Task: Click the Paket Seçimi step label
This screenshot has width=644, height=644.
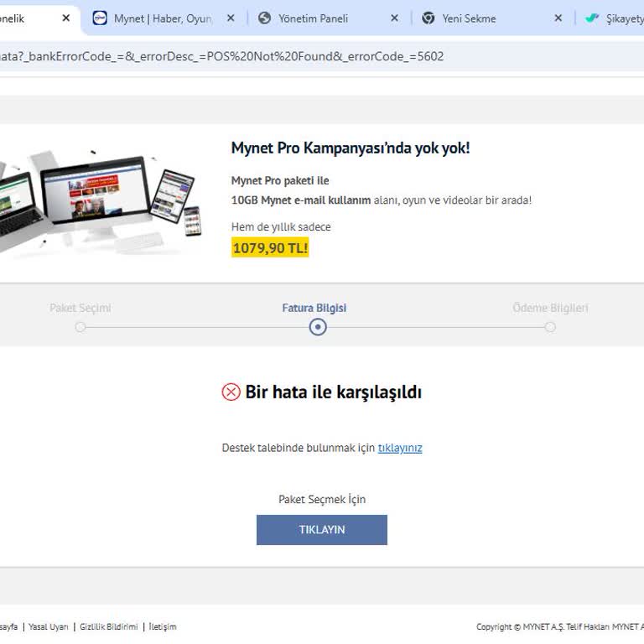Action: pos(80,308)
